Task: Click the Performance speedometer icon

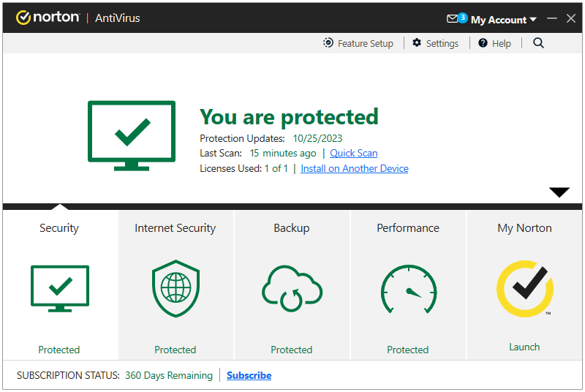Action: (x=409, y=289)
